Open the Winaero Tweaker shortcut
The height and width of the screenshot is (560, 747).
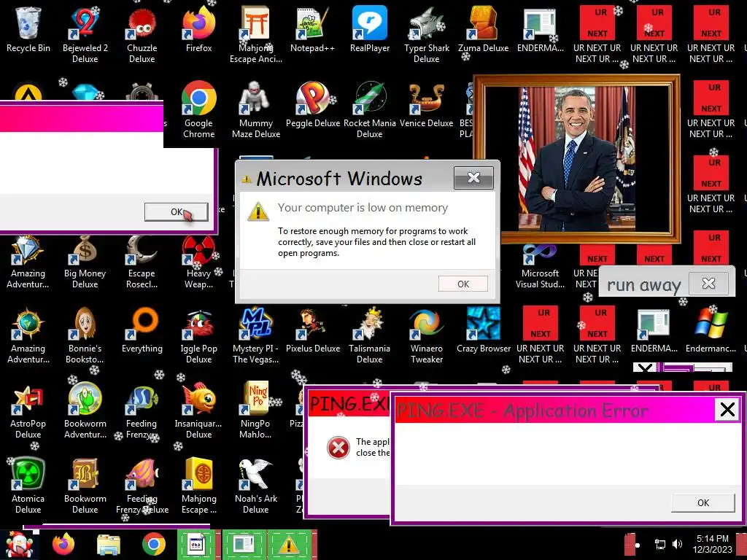point(426,335)
